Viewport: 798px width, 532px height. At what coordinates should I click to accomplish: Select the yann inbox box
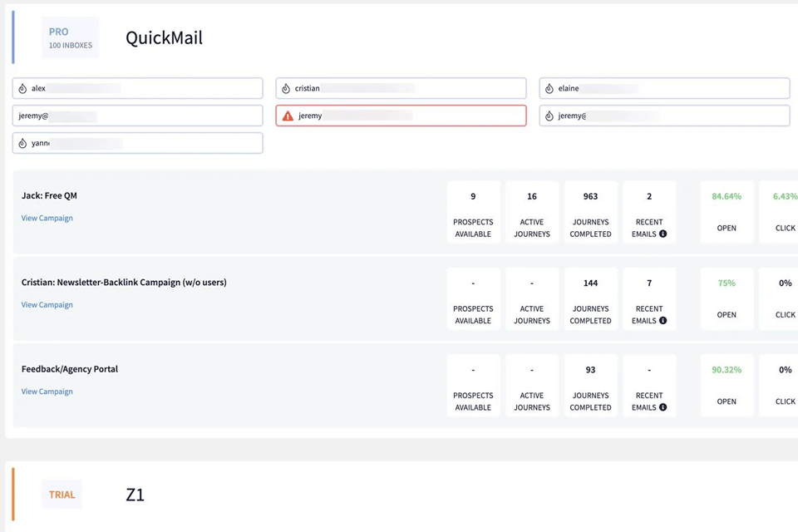(137, 143)
